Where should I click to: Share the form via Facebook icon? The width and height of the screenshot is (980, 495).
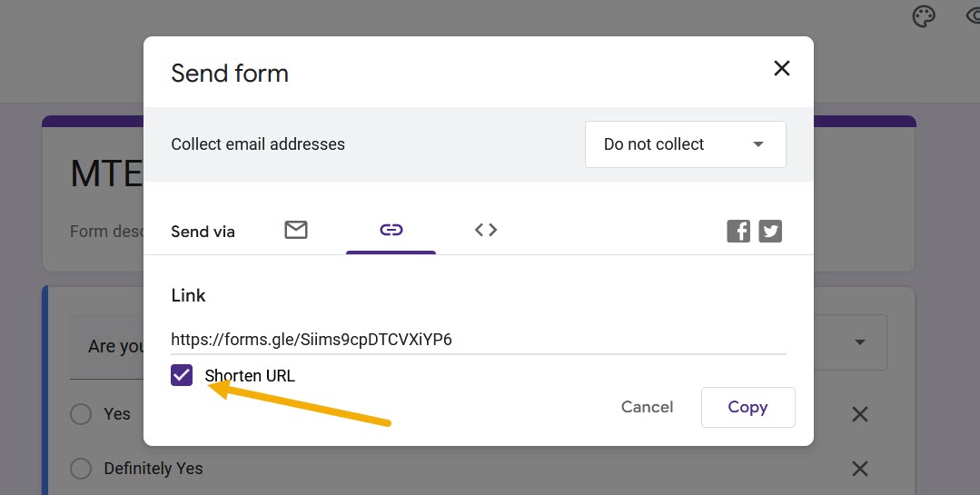click(x=738, y=232)
